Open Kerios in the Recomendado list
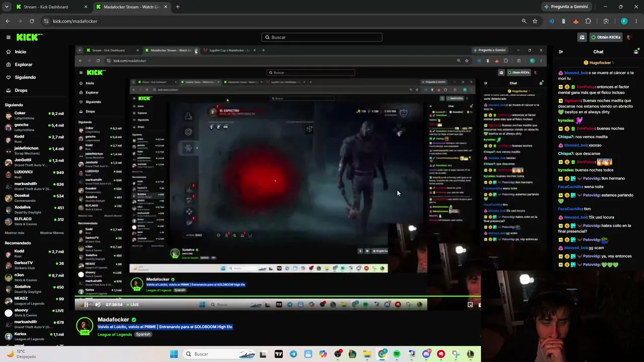The image size is (644, 362). pyautogui.click(x=34, y=336)
